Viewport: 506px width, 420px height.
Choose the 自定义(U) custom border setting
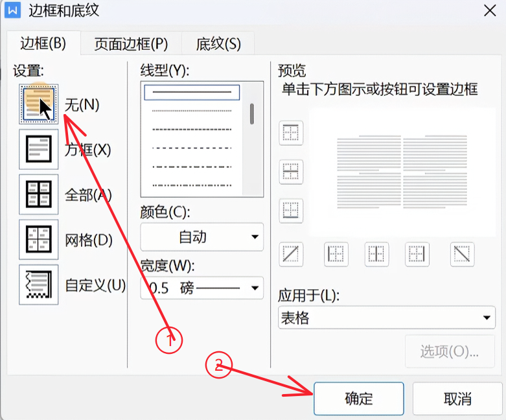coord(39,285)
